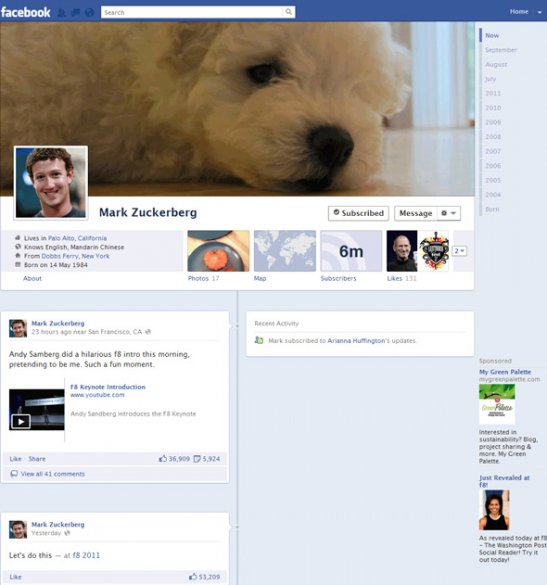Go to Home in the top bar
547x585 pixels.
pos(519,12)
